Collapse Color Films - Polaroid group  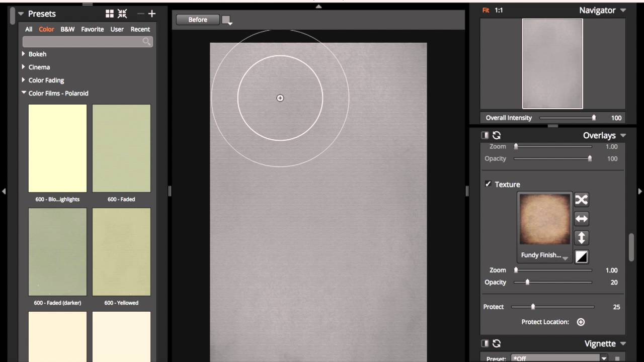(x=24, y=93)
